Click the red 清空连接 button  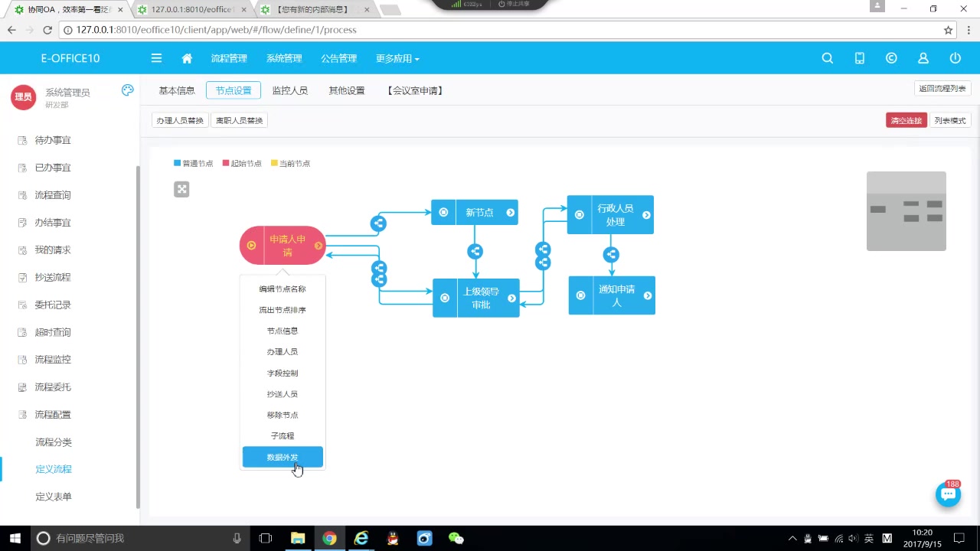pos(906,120)
